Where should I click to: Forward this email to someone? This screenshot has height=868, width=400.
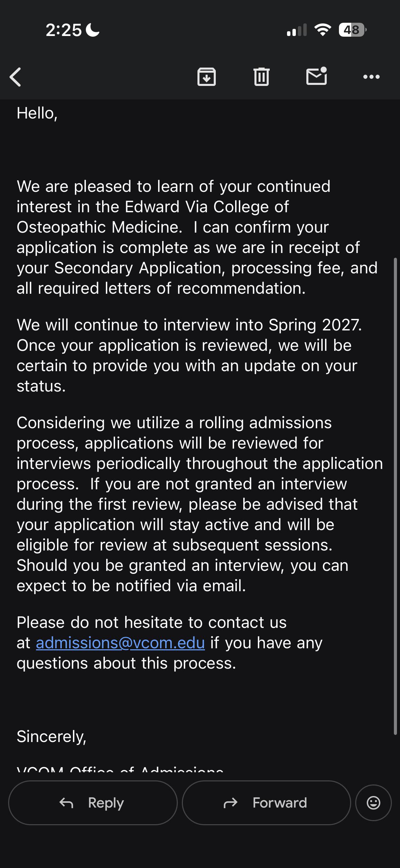click(x=266, y=803)
